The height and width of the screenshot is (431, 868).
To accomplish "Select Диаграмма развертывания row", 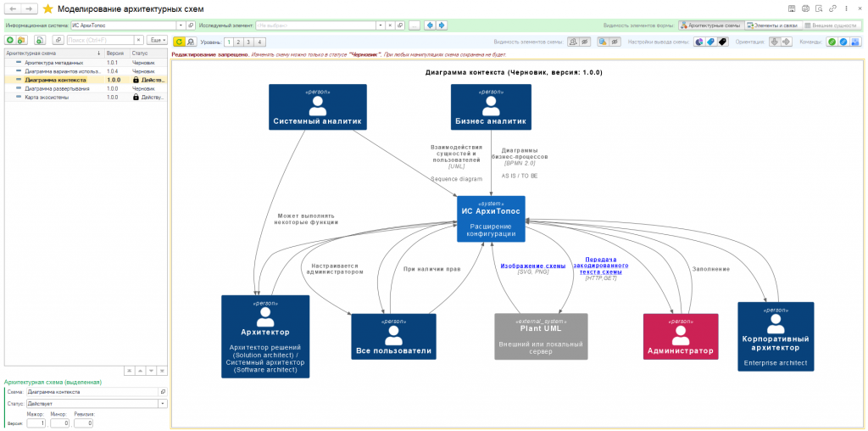I will tap(86, 88).
